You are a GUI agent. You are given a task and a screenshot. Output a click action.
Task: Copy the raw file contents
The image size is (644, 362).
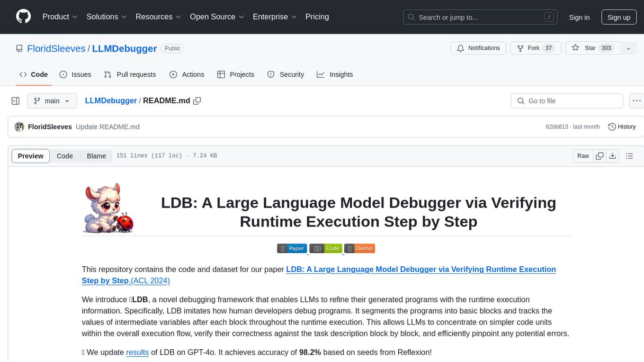coord(599,156)
